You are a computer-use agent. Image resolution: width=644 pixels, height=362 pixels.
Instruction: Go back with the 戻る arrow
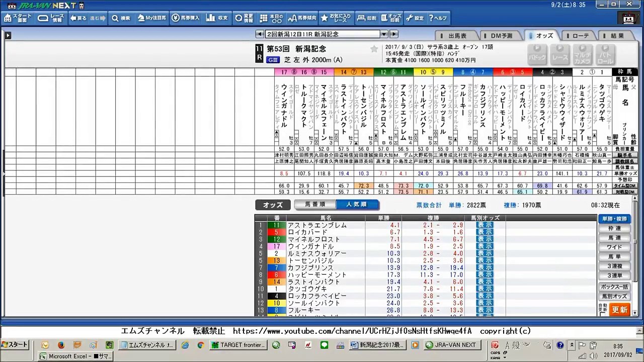[78, 18]
